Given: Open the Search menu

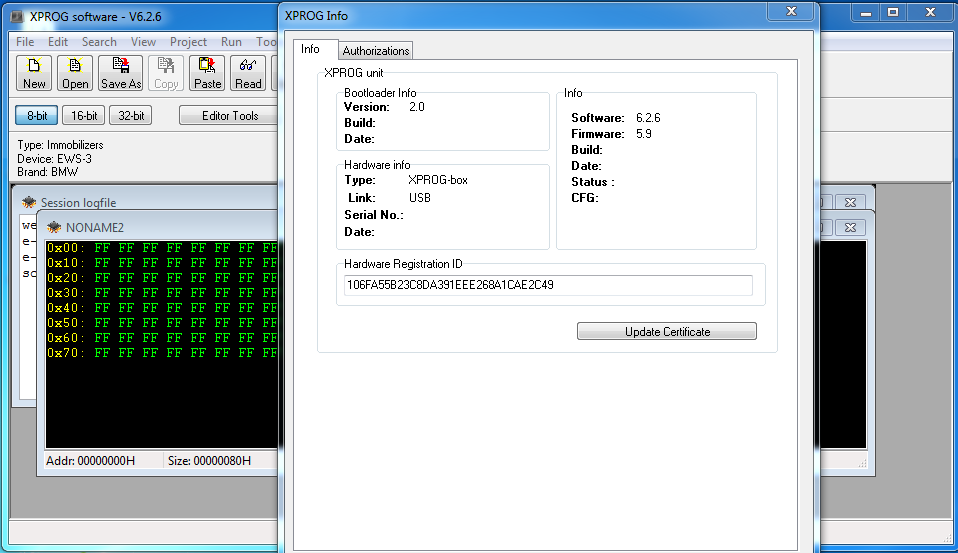Looking at the screenshot, I should 99,42.
